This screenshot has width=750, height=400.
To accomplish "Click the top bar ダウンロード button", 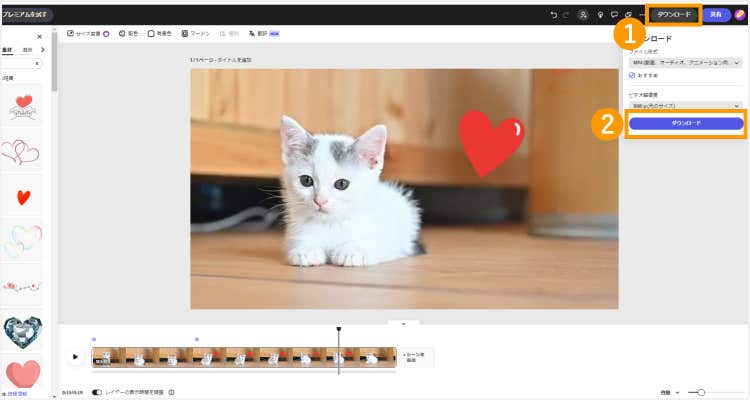I will [674, 15].
